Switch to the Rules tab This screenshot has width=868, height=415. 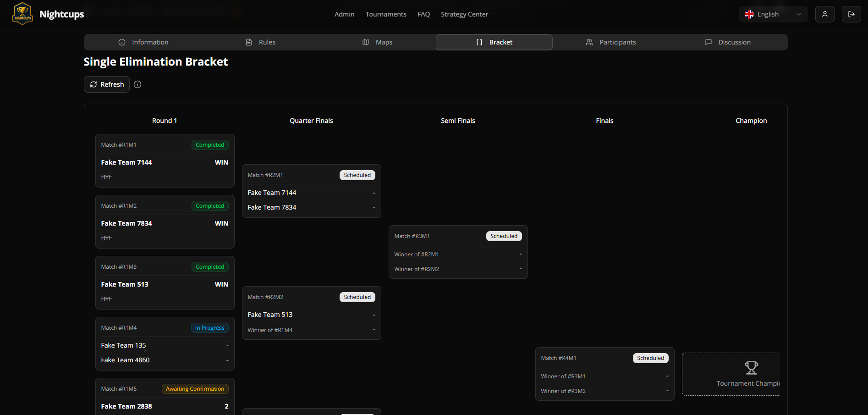pos(260,42)
